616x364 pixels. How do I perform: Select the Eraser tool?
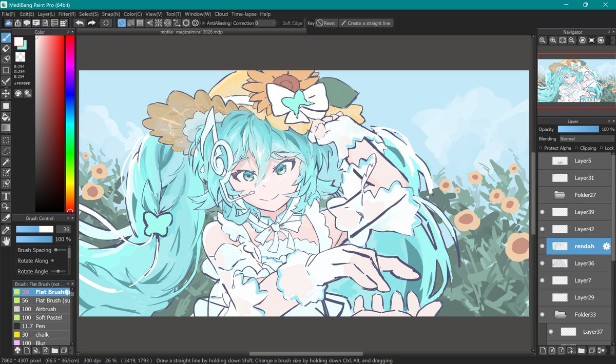[6, 48]
